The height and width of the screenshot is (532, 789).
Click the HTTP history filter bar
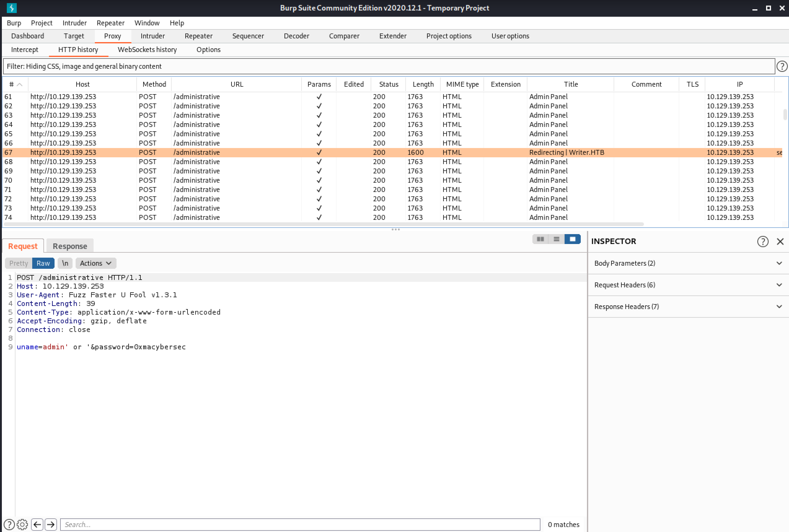[389, 66]
